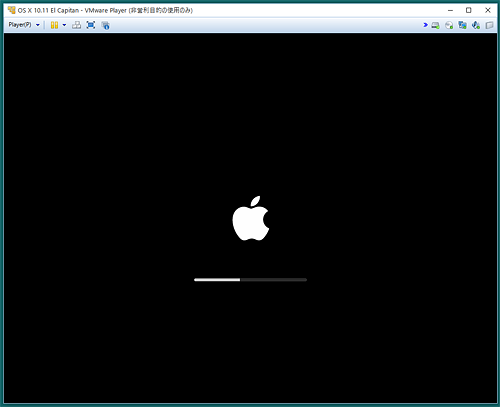Click the blue chevron beside the device icons
Viewport: 500px width, 407px height.
[425, 25]
